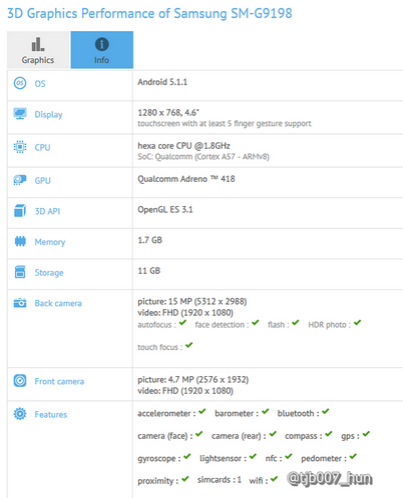Click the Storage drive icon
The height and width of the screenshot is (498, 403).
[x=20, y=272]
